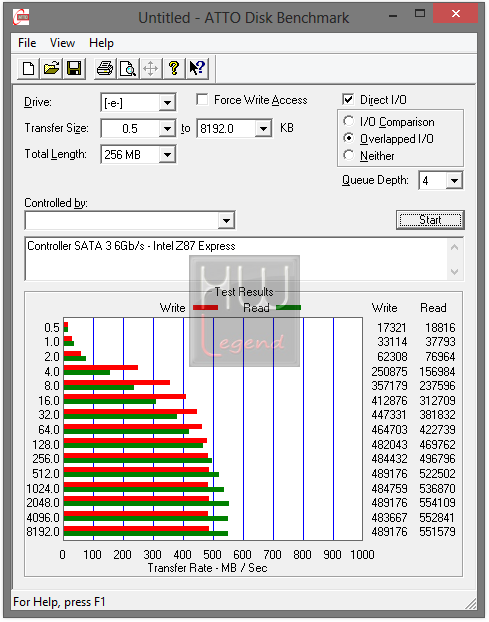Screen dimensions: 489x622
Task: Click the Read value 554109
Action: click(x=437, y=503)
